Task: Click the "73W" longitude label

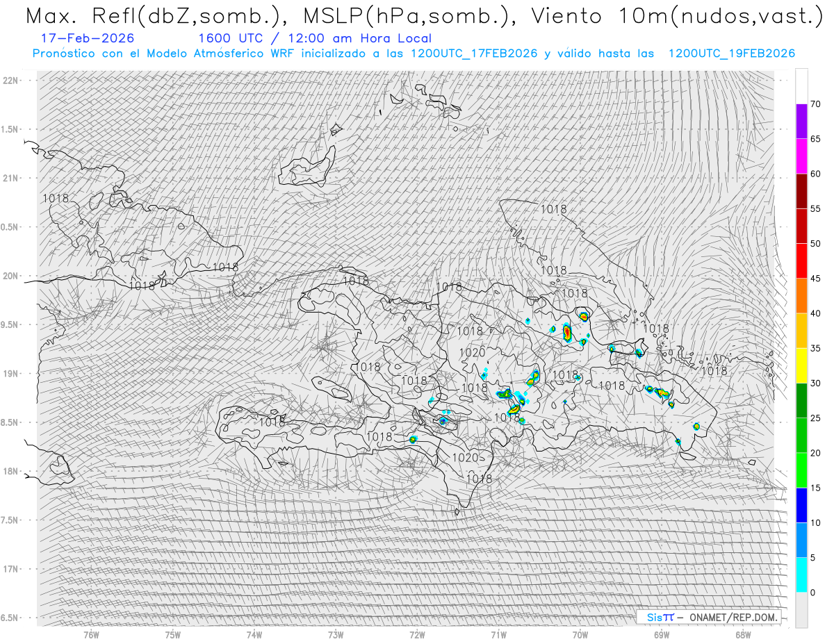Action: pyautogui.click(x=336, y=635)
